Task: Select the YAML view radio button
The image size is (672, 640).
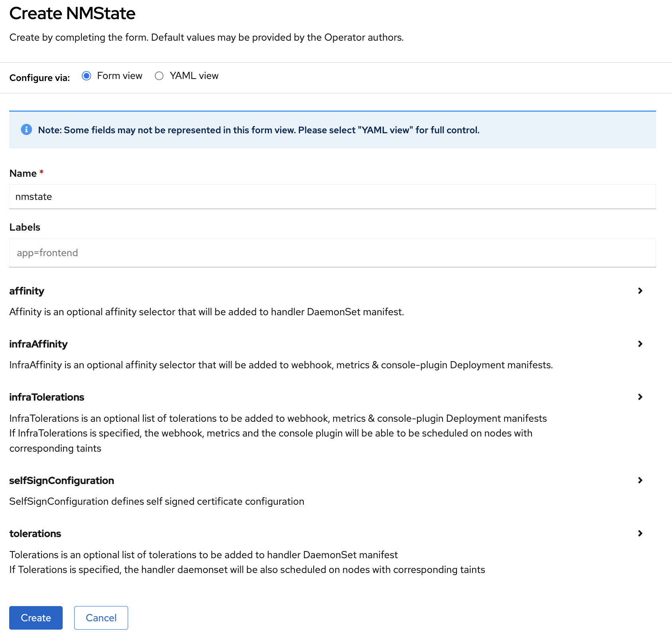Action: coord(159,76)
